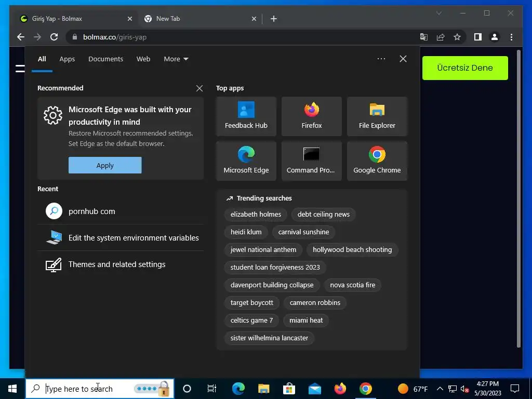Show hidden system tray icons
Screen dimensions: 532x399
click(440, 389)
